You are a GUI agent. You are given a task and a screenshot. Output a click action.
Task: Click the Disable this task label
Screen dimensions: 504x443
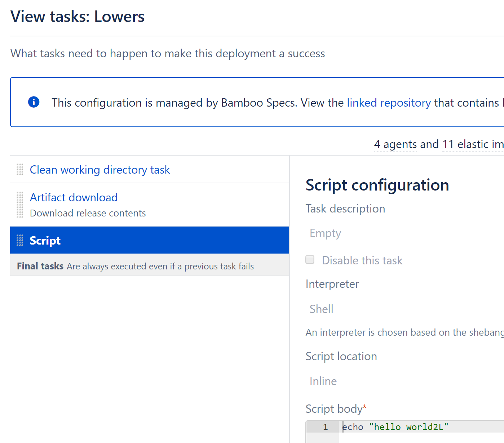point(362,260)
